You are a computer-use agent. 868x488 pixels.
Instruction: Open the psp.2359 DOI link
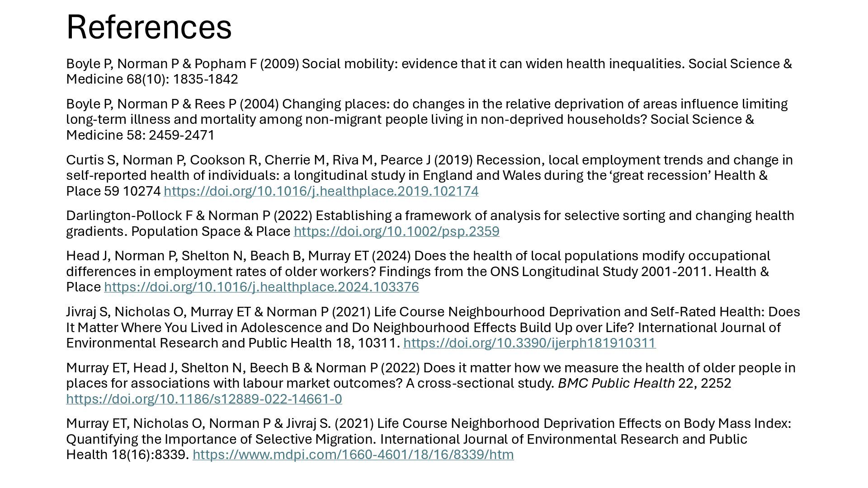point(396,231)
